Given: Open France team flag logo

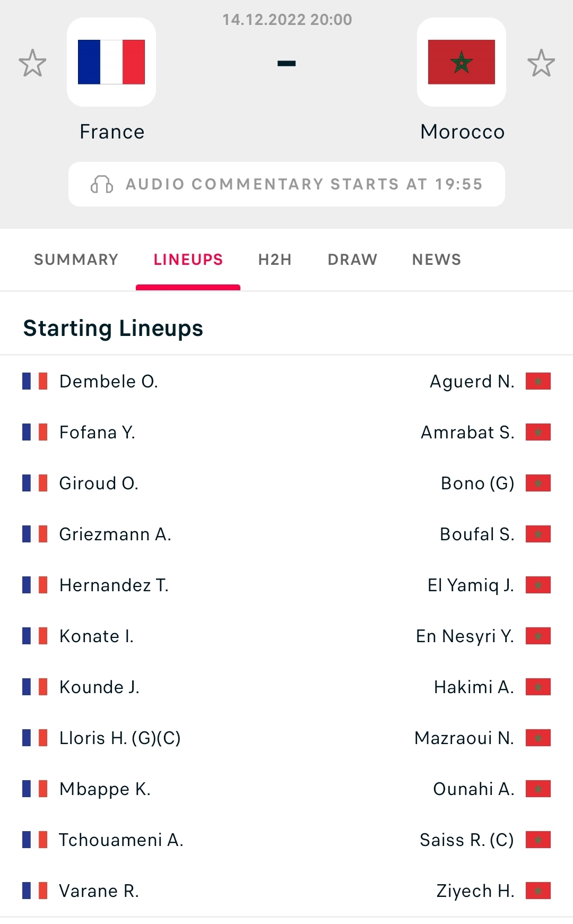Looking at the screenshot, I should coord(111,62).
